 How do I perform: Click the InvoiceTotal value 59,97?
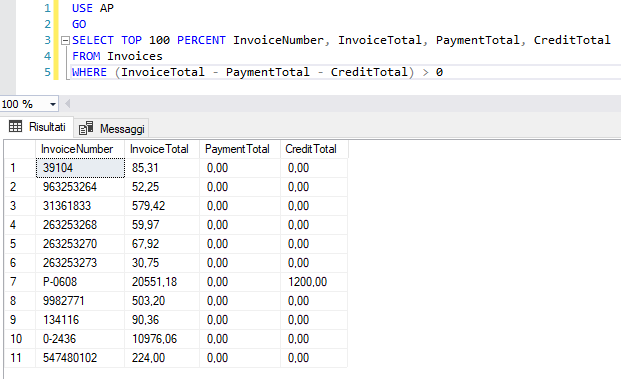pos(162,225)
